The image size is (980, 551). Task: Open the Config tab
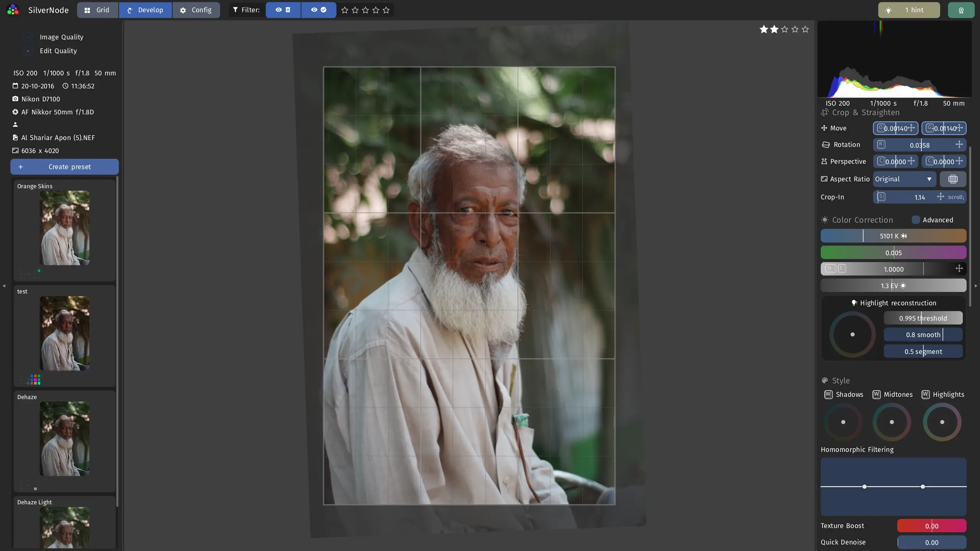[196, 10]
